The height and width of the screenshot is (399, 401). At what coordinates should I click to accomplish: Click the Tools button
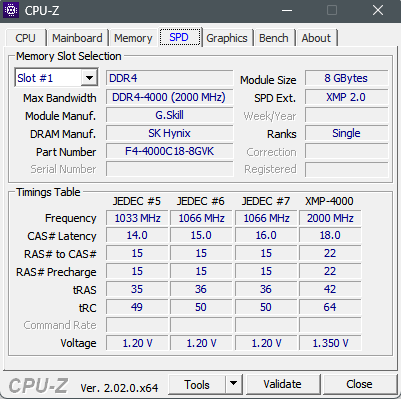pos(197,384)
